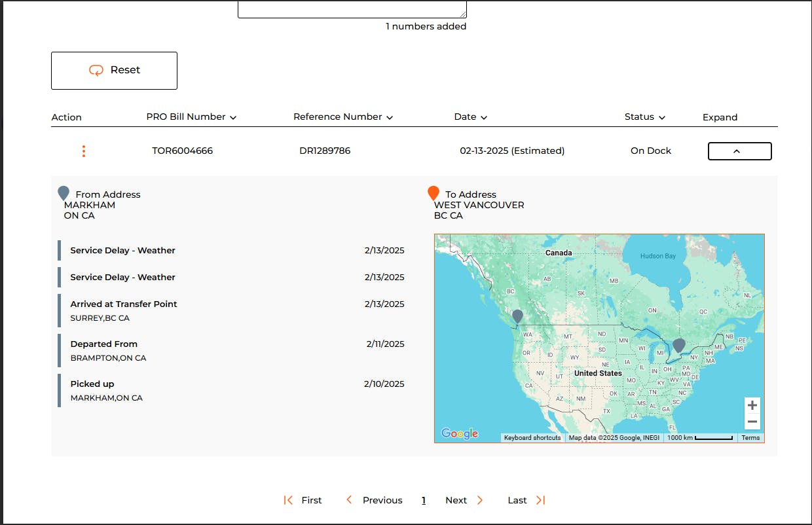This screenshot has height=525, width=812.
Task: Go to the First page
Action: 303,500
